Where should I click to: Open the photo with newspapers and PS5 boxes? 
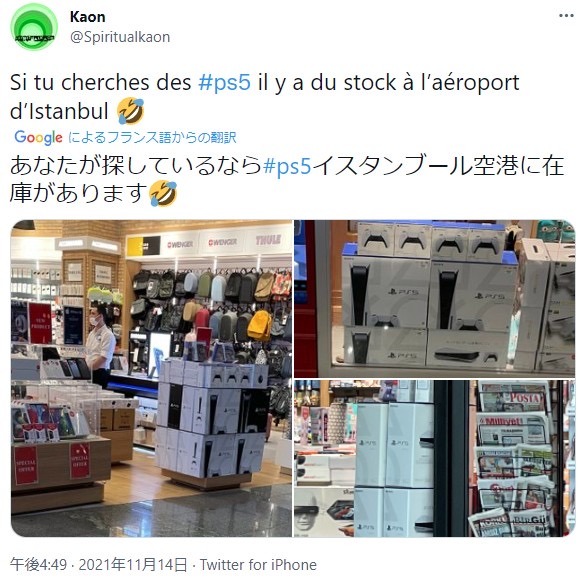coord(435,458)
